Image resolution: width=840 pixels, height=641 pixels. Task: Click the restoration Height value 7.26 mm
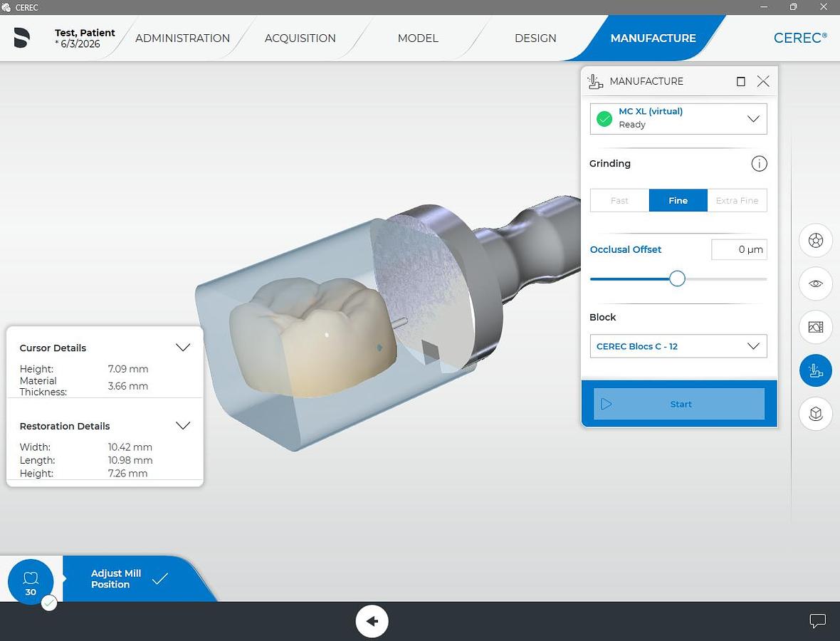click(x=127, y=473)
